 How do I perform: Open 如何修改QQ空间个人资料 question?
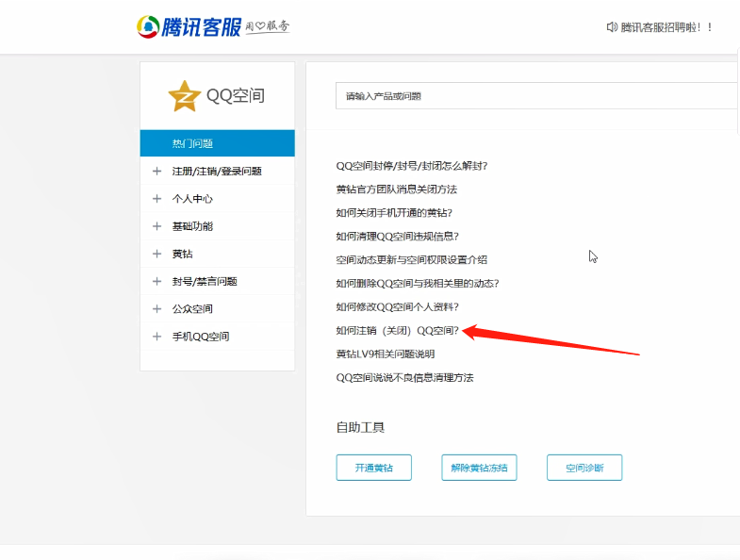pos(398,307)
